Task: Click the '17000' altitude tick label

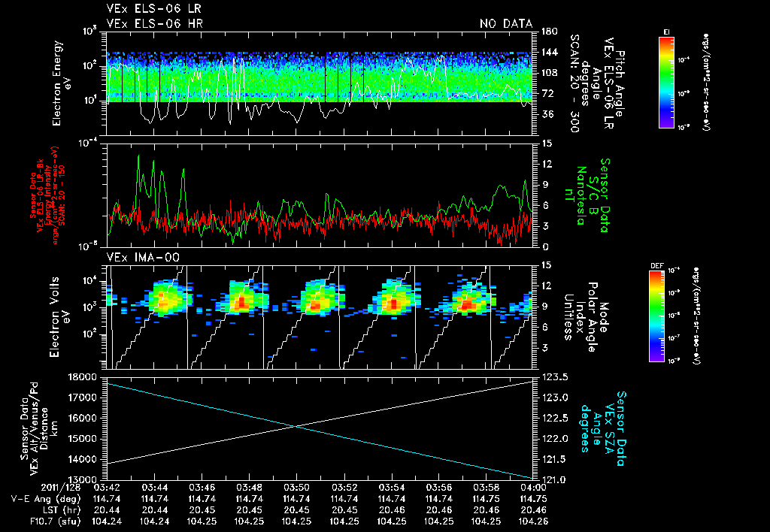Action: [84, 397]
